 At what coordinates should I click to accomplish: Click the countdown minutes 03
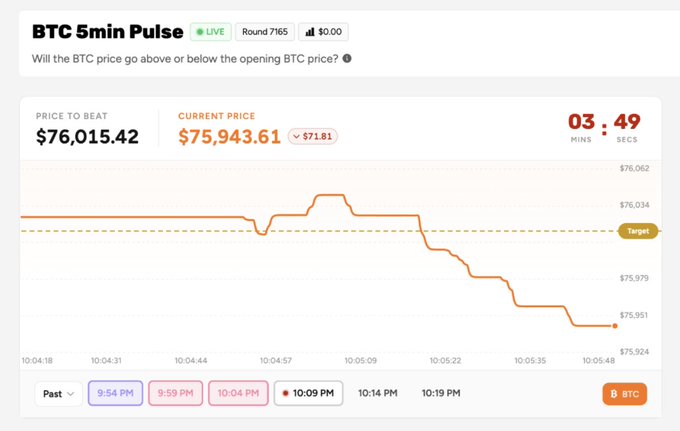[x=581, y=121]
